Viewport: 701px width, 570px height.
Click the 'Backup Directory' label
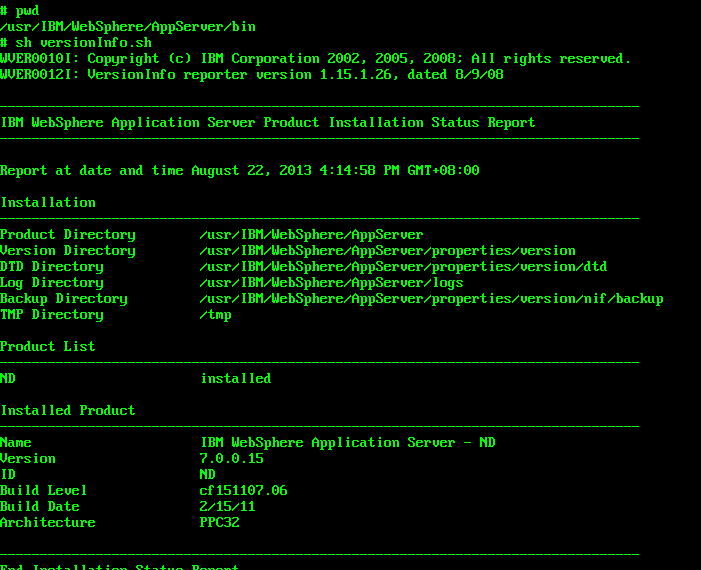(x=63, y=299)
